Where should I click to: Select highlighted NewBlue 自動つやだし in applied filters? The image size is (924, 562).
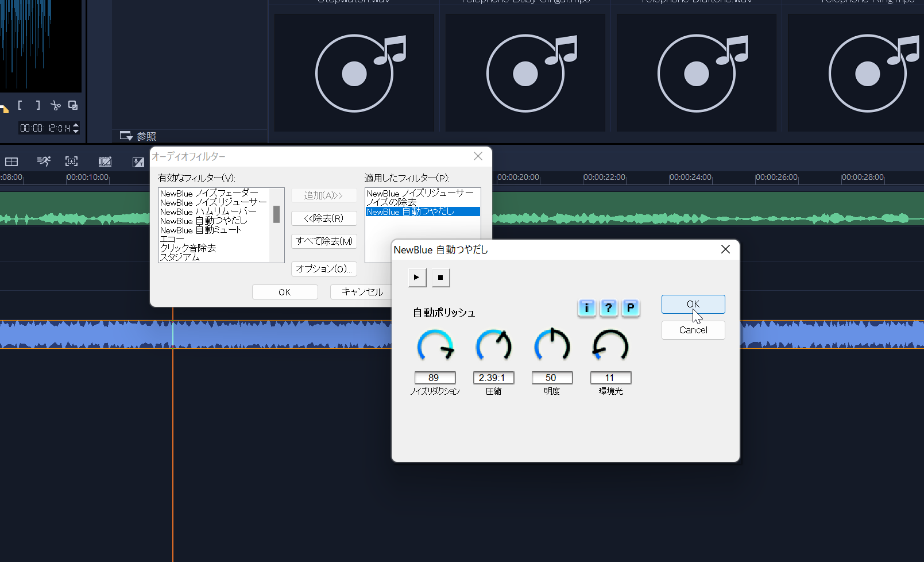pos(423,211)
